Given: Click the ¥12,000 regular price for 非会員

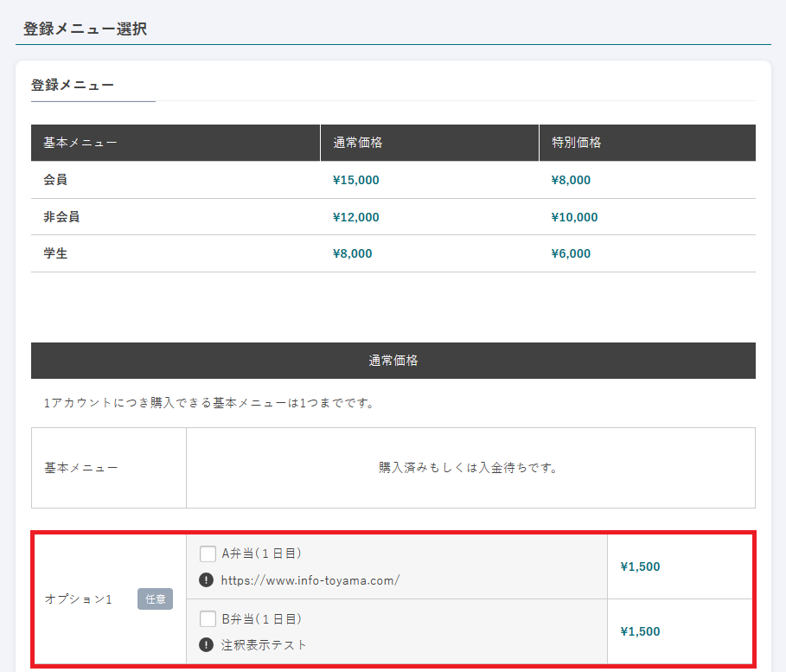Looking at the screenshot, I should pos(355,217).
